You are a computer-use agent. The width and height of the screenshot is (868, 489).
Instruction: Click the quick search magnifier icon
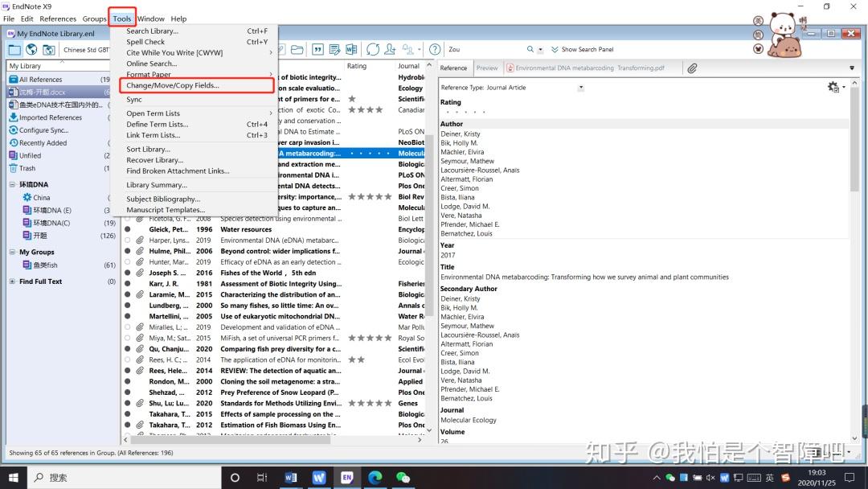click(530, 49)
